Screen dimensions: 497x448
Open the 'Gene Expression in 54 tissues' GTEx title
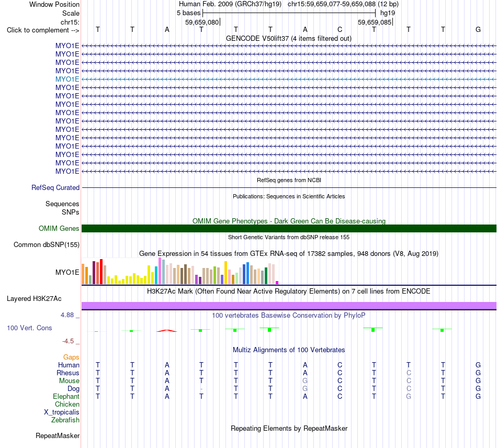click(x=289, y=254)
